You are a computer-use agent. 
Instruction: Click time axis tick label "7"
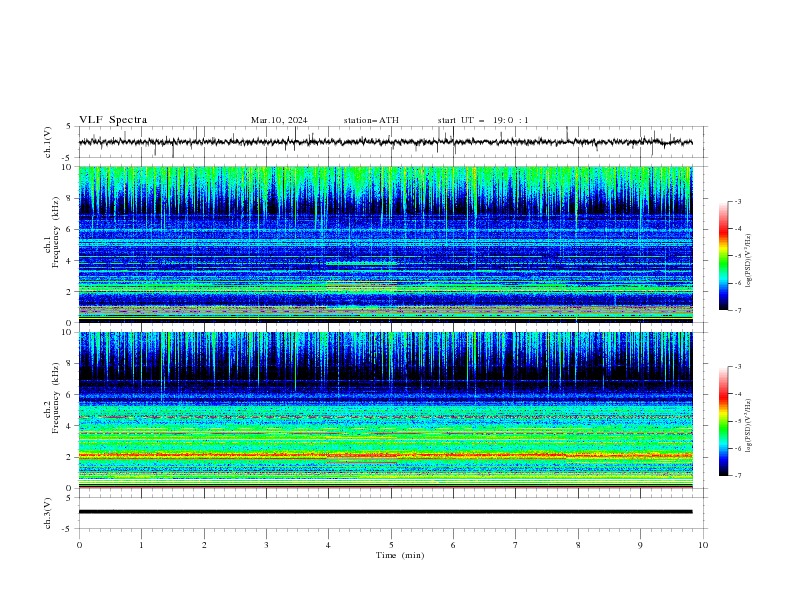(x=516, y=545)
